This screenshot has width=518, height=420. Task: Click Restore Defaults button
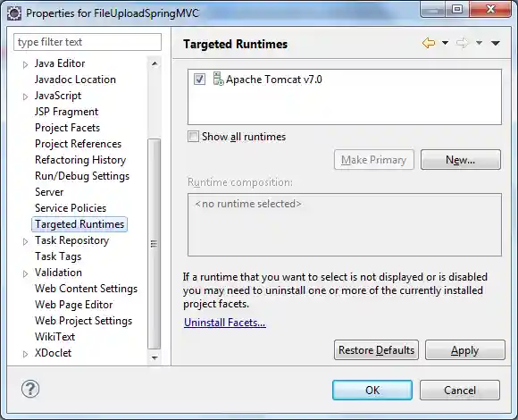pos(376,350)
